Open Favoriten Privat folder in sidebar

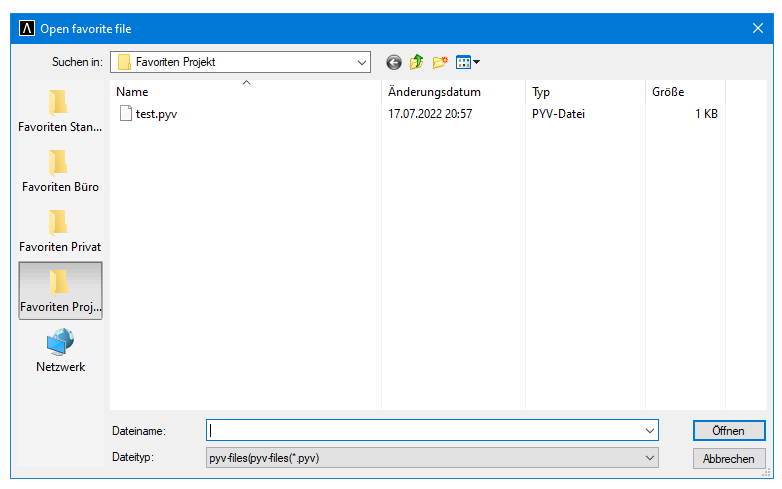[x=60, y=231]
